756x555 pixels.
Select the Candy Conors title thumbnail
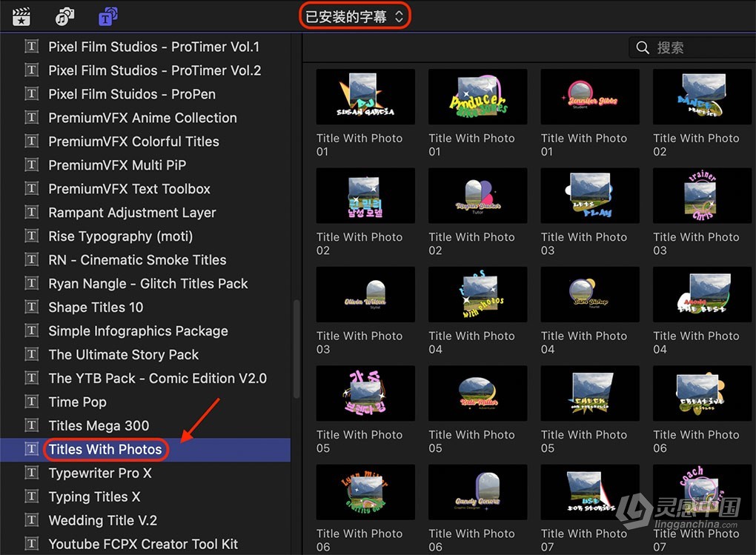tap(478, 492)
